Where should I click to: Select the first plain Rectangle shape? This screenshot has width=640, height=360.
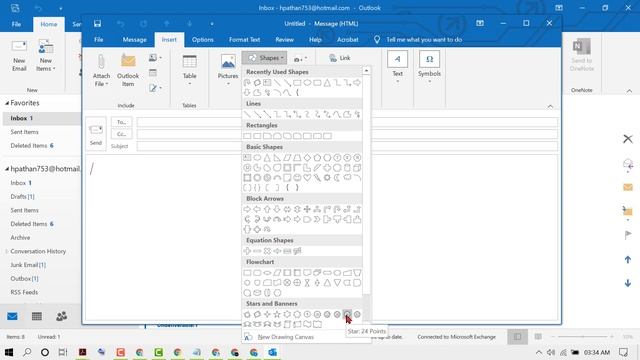(x=247, y=136)
